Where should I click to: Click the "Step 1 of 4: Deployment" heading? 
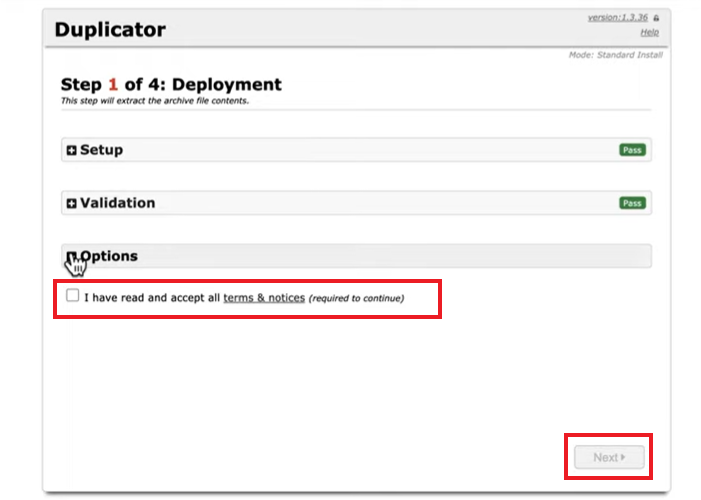coord(171,85)
